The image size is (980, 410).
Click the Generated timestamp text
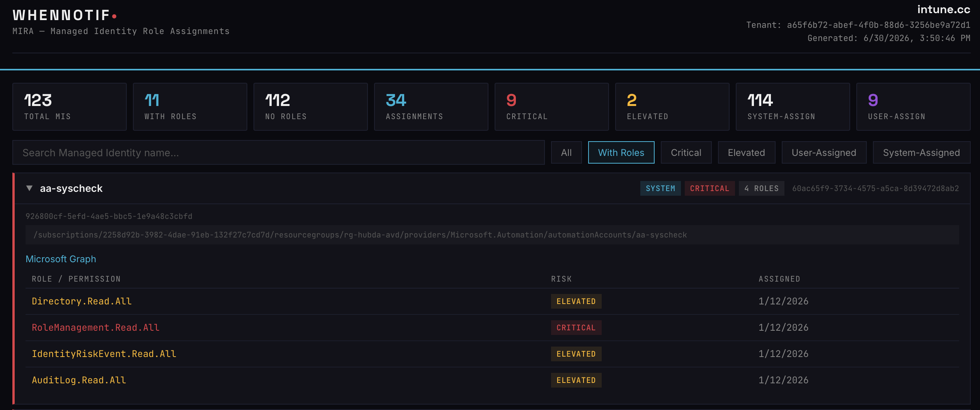click(x=889, y=38)
